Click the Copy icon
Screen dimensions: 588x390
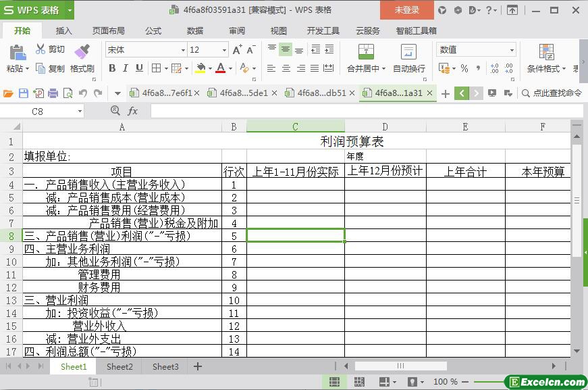click(x=41, y=68)
